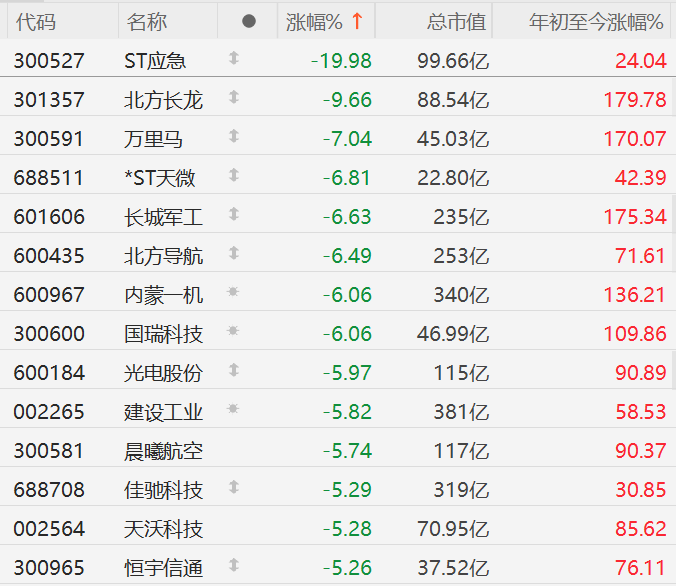Click the 175.34 year-to-date value
The width and height of the screenshot is (676, 586).
click(635, 217)
